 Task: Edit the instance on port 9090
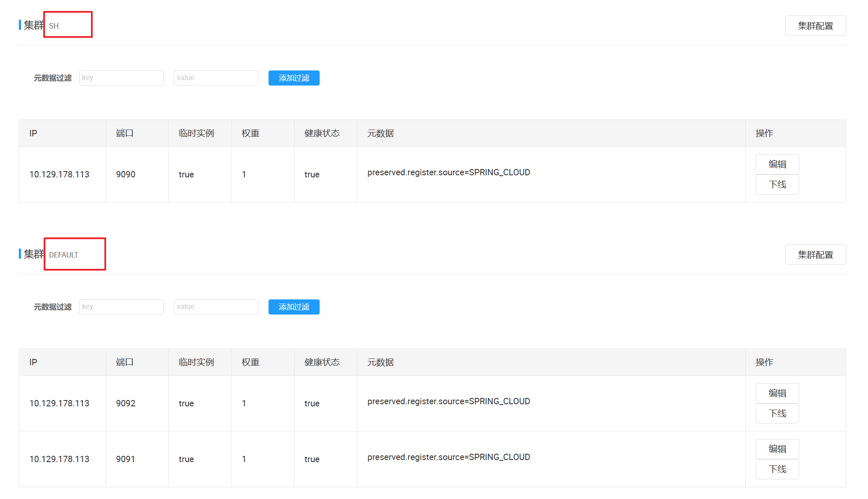777,164
